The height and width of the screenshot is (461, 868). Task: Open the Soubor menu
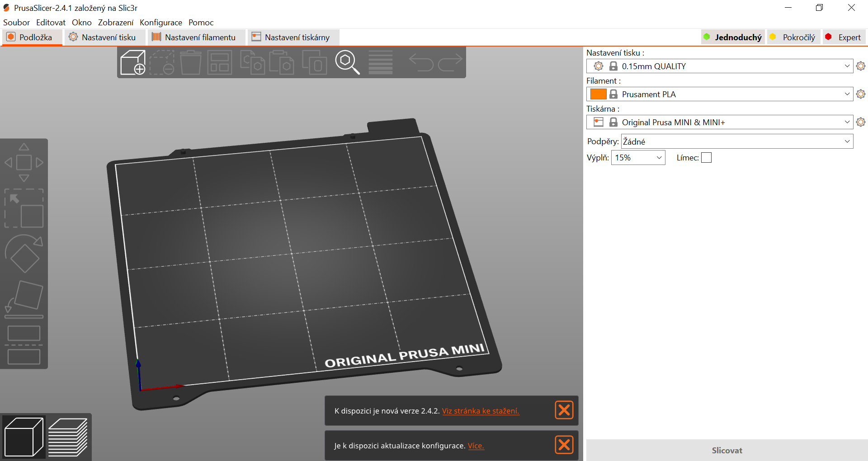click(16, 22)
